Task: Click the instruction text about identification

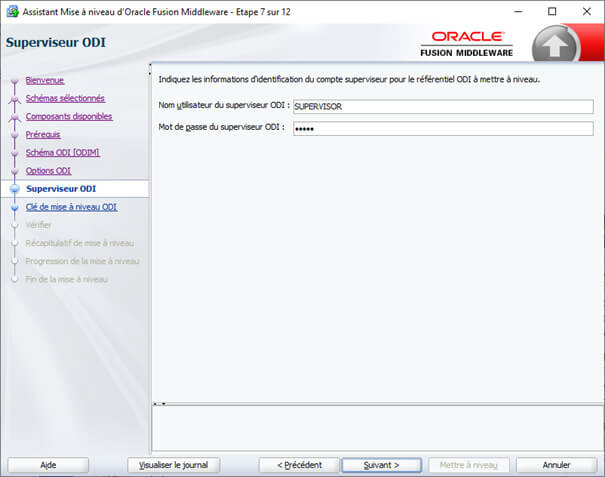Action: tap(349, 80)
